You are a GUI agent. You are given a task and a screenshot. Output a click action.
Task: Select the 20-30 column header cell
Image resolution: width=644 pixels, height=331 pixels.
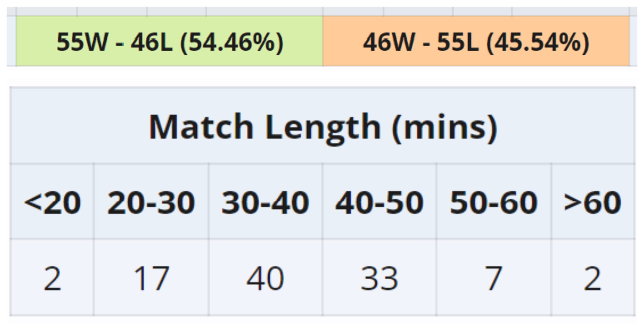click(x=151, y=202)
